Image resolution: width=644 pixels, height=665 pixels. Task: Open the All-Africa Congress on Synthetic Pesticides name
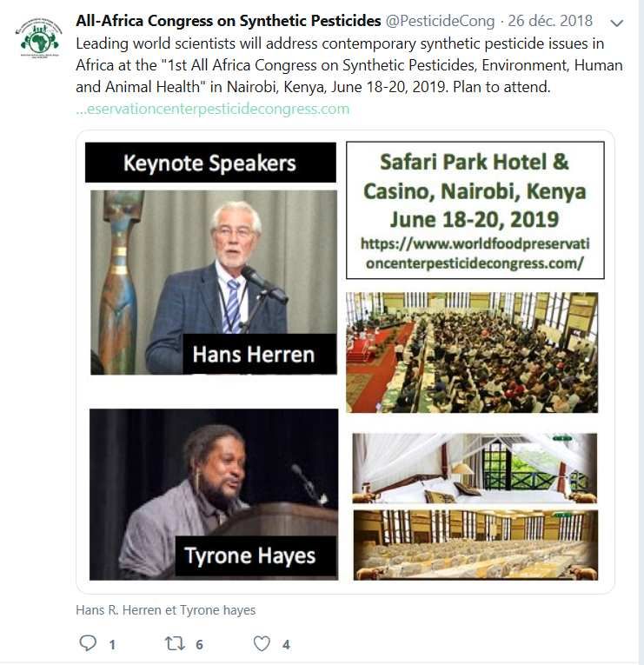[x=228, y=21]
